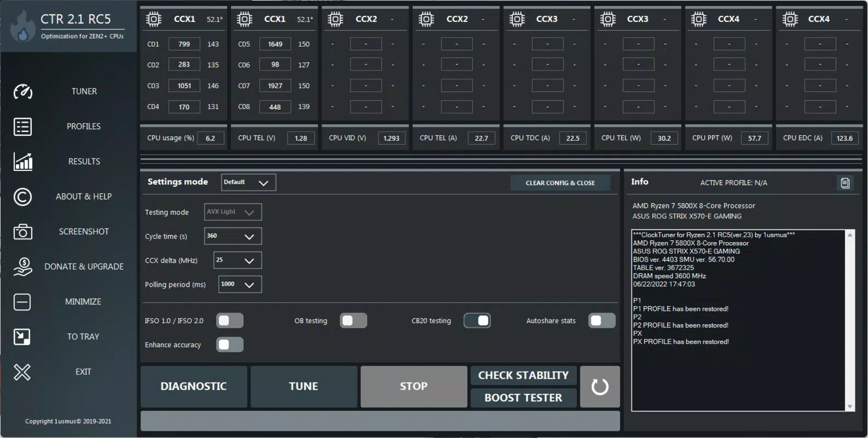Open Cycle time 360 dropdown
The image size is (868, 438).
[233, 236]
